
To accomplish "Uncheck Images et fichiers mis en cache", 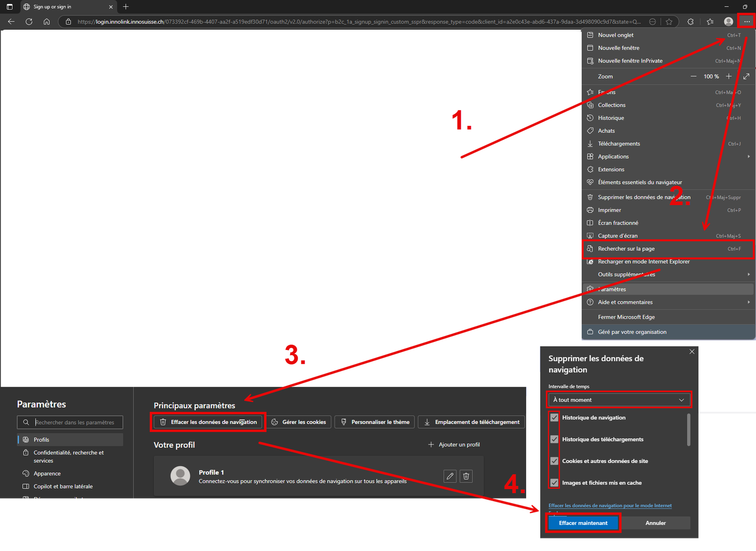I will 554,483.
